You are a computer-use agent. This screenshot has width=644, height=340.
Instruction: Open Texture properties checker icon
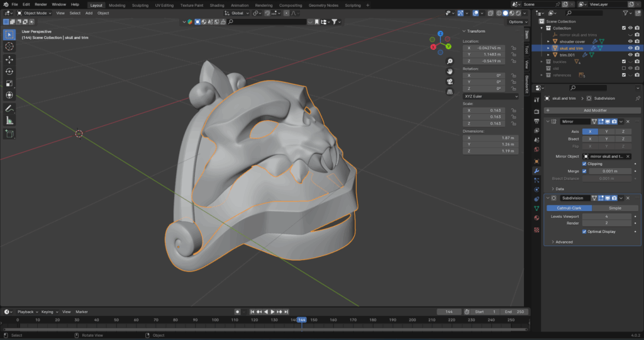(x=536, y=230)
